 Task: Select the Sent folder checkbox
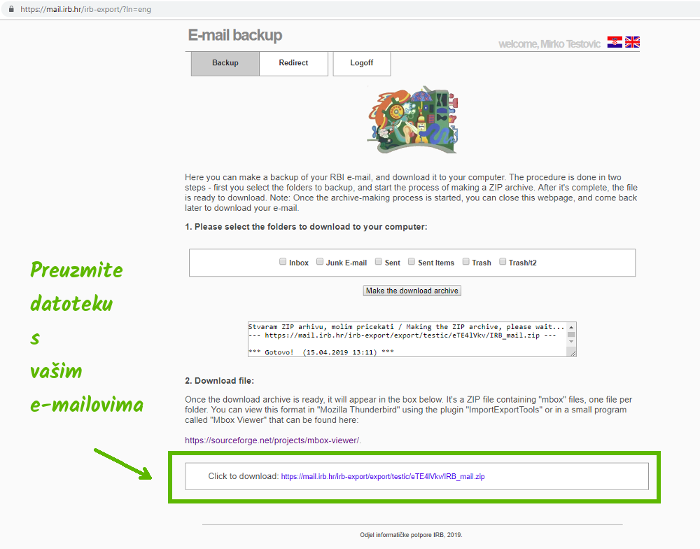pyautogui.click(x=379, y=262)
